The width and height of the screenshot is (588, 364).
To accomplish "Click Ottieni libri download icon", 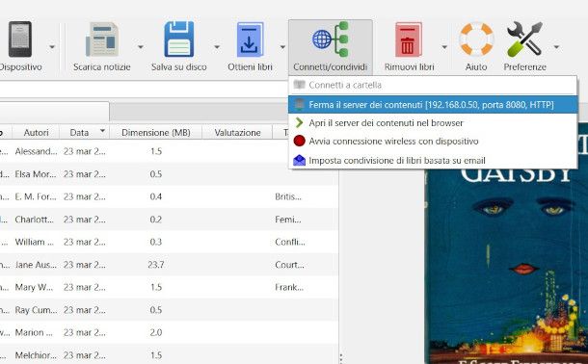I will click(x=250, y=39).
